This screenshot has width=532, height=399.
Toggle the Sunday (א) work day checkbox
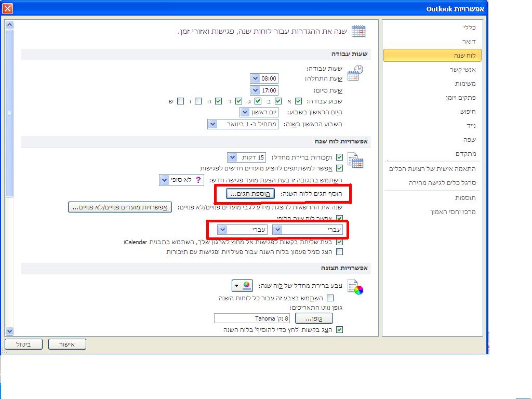point(299,101)
